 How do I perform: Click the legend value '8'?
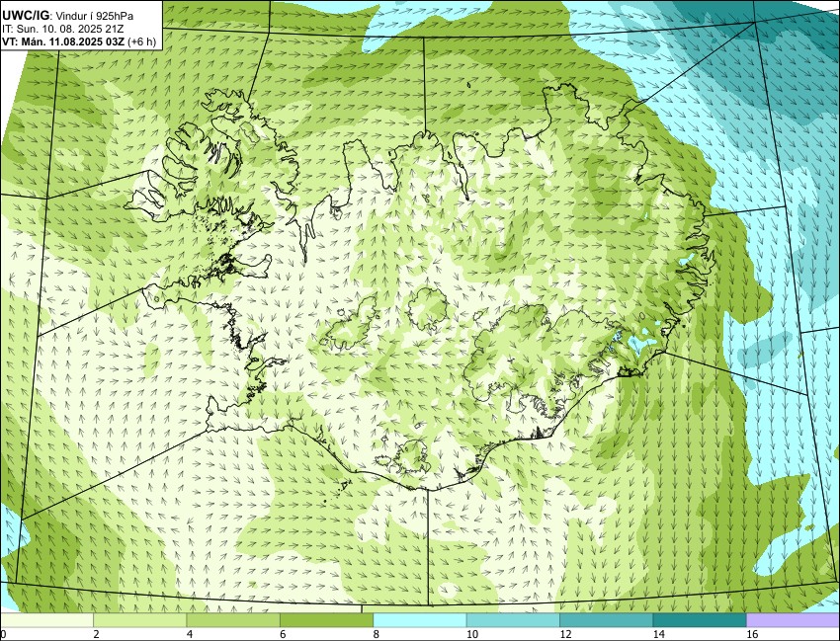377,634
